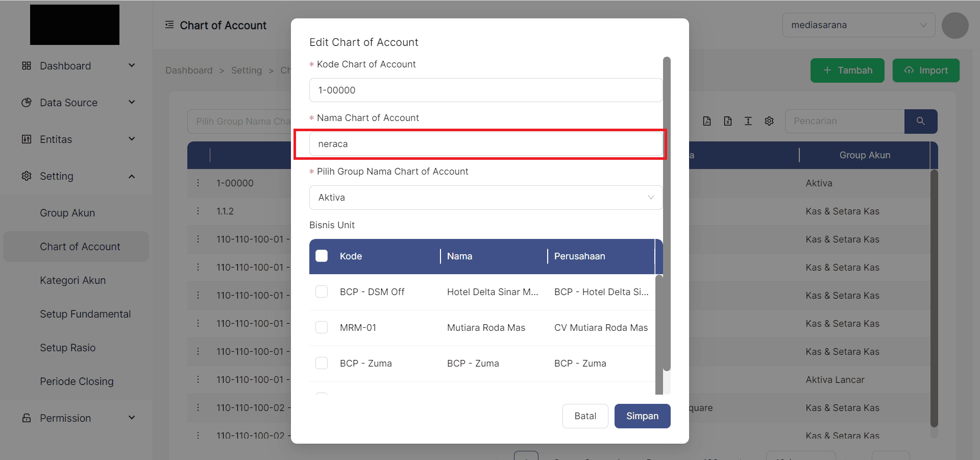This screenshot has width=980, height=460.
Task: Click the Kode Chart of Account field
Action: 485,90
